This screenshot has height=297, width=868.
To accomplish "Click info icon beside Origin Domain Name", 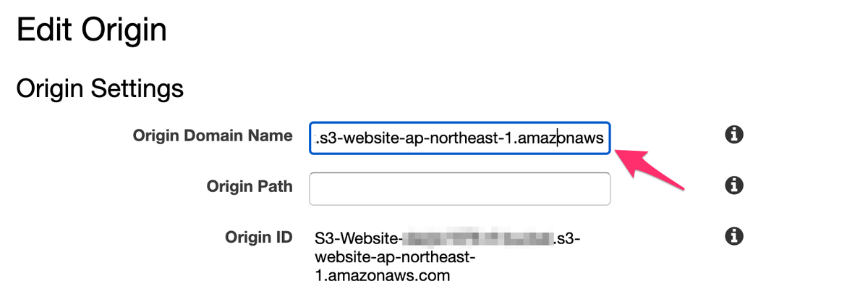I will 734,135.
